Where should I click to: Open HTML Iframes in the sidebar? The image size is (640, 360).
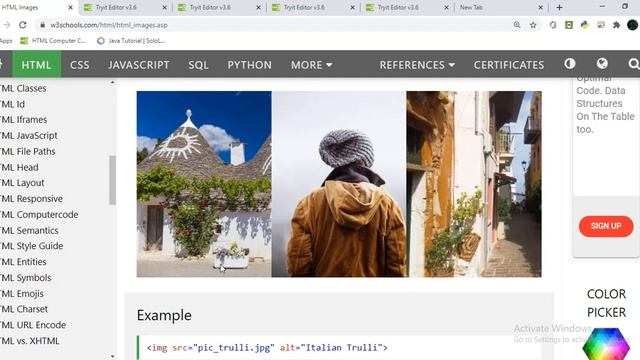pyautogui.click(x=24, y=120)
